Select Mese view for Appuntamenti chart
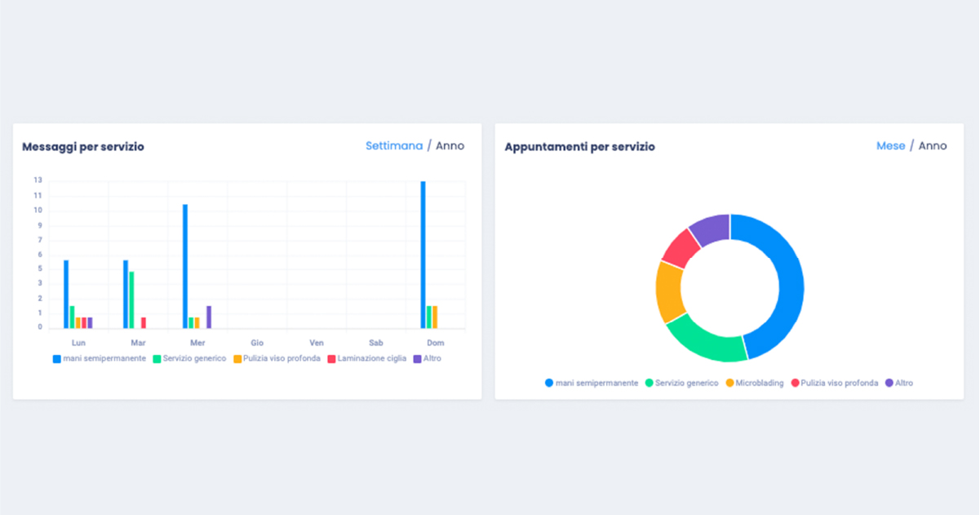Viewport: 980px width, 515px height. [890, 146]
